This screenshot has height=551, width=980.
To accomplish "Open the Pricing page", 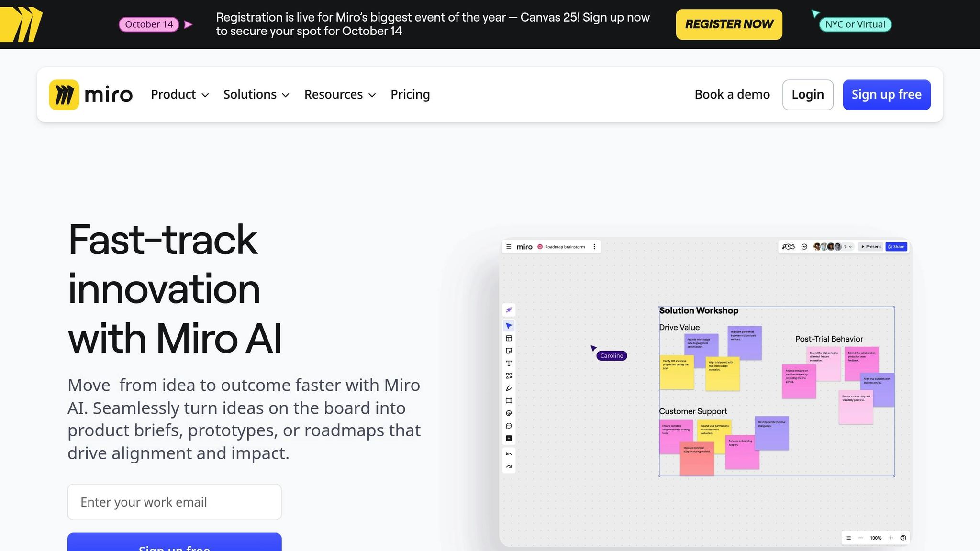I will [410, 95].
